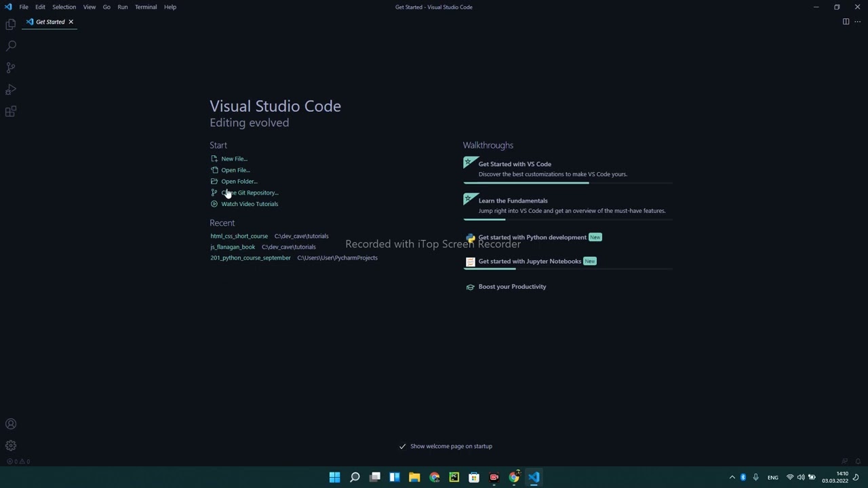Open the clock and date flyout
The width and height of the screenshot is (868, 488).
(835, 477)
